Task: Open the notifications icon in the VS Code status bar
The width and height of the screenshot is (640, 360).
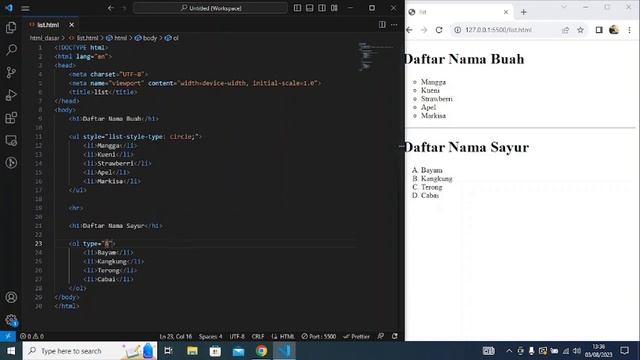Action: 395,336
